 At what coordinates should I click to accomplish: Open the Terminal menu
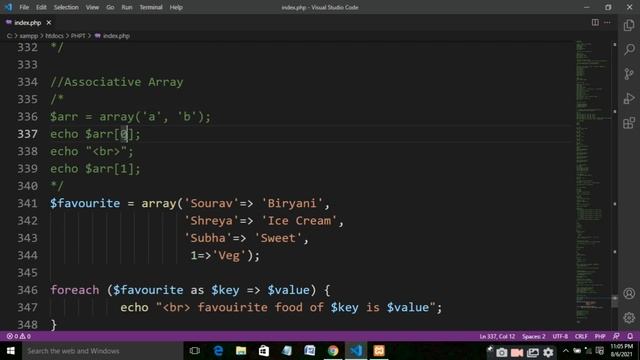pos(151,7)
